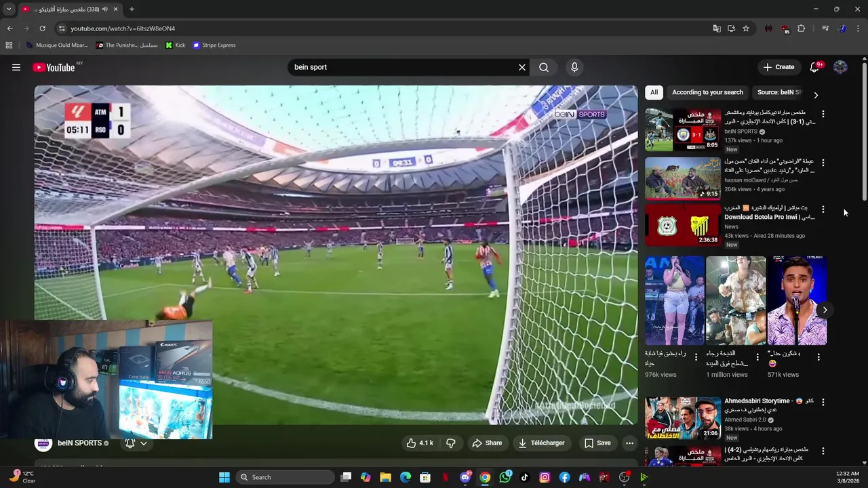Install app icon in address bar
Viewport: 868px width, 488px height.
click(731, 28)
